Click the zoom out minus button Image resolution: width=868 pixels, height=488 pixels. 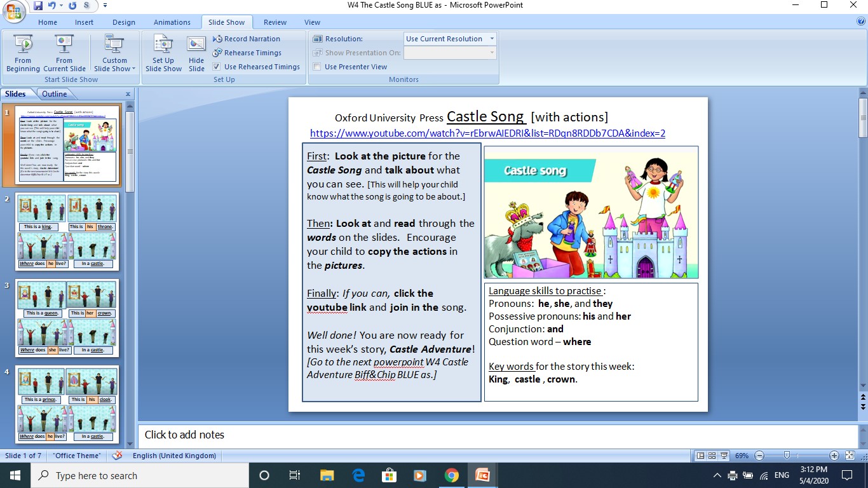(x=759, y=456)
